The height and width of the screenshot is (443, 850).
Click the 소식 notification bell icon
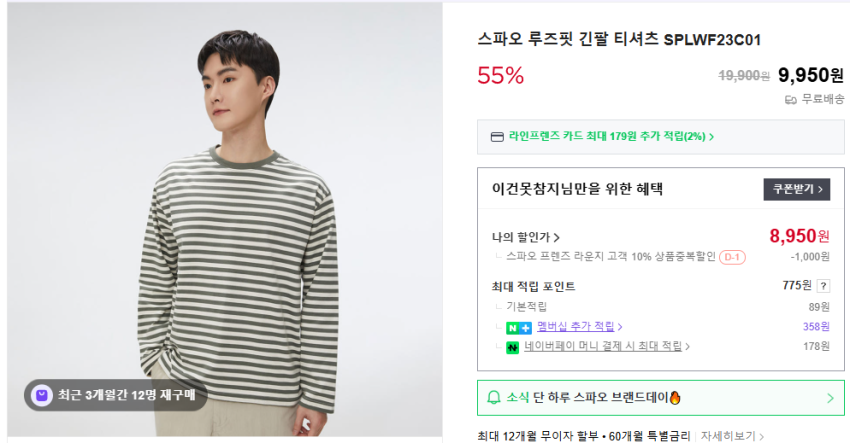(493, 398)
